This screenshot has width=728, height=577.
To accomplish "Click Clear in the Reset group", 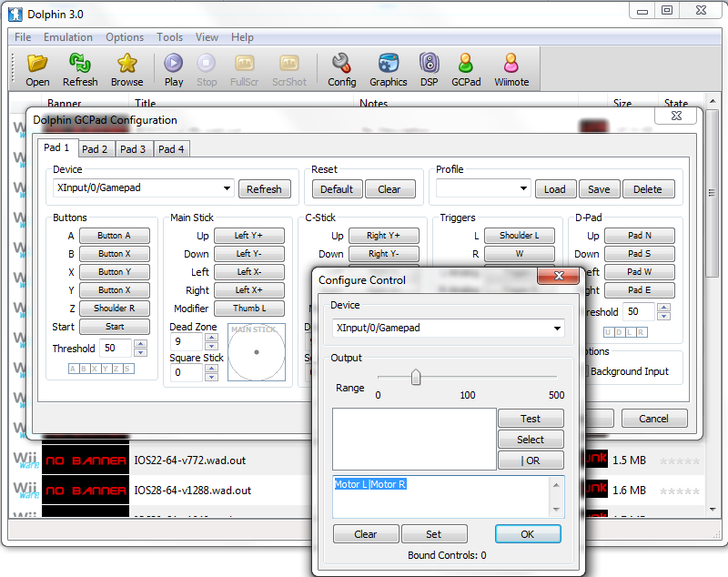I will pos(389,189).
